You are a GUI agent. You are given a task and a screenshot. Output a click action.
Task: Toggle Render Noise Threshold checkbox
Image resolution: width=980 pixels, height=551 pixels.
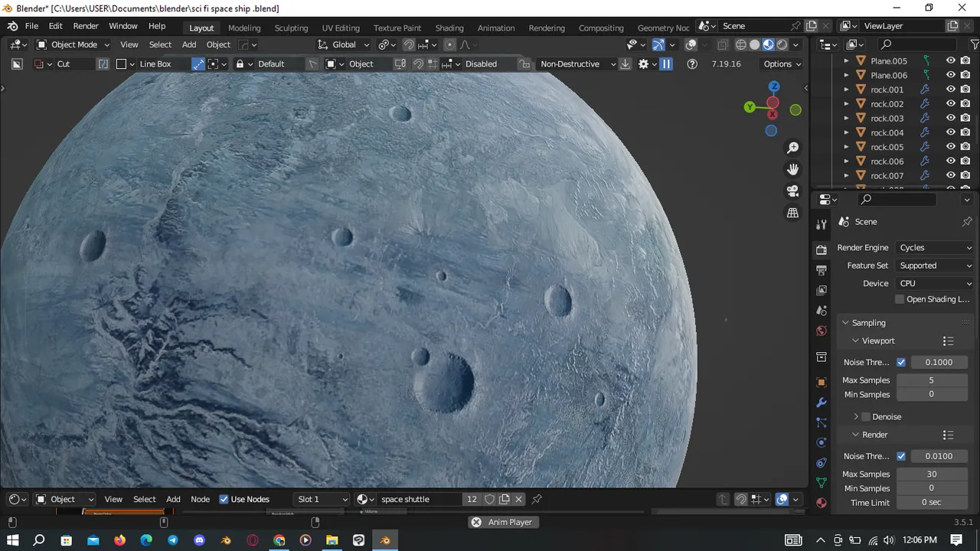coord(901,456)
